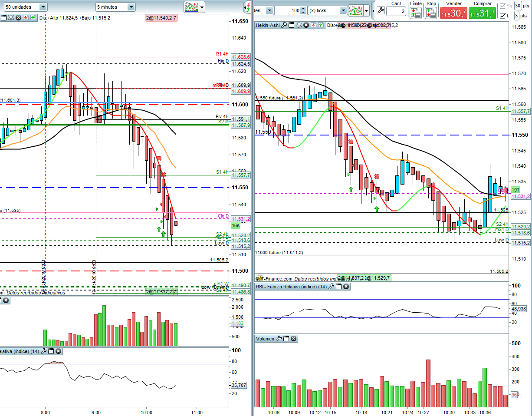Open indicators menu icon in left chart toolbar
532x416 pixels.
point(191,7)
